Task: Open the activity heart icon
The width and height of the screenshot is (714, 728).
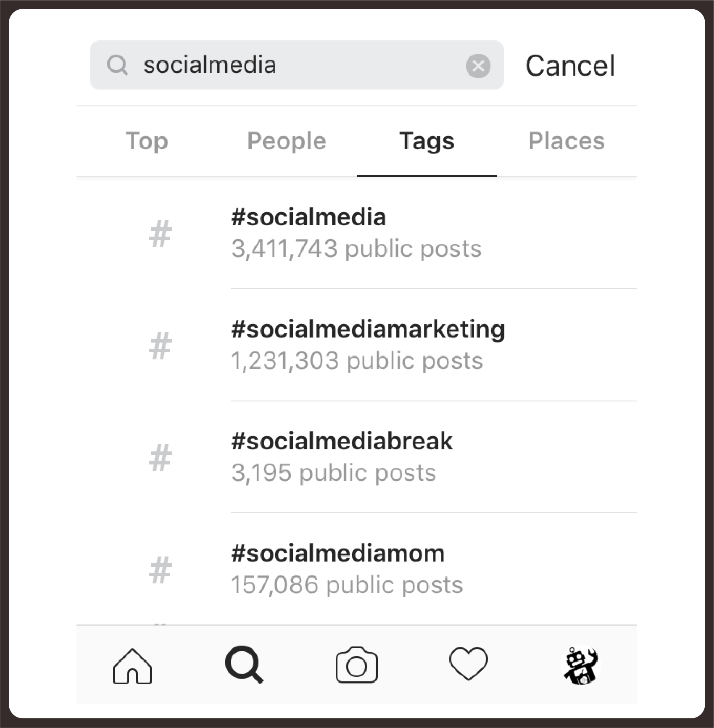Action: [x=469, y=664]
